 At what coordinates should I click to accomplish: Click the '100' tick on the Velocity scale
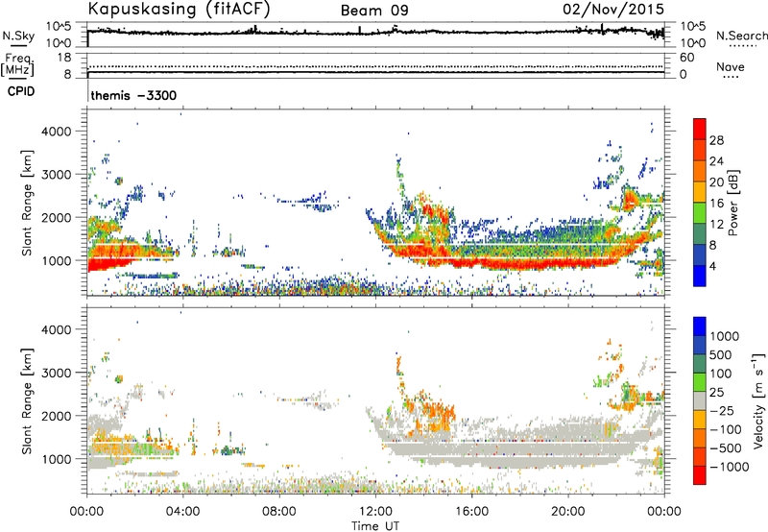tap(720, 374)
